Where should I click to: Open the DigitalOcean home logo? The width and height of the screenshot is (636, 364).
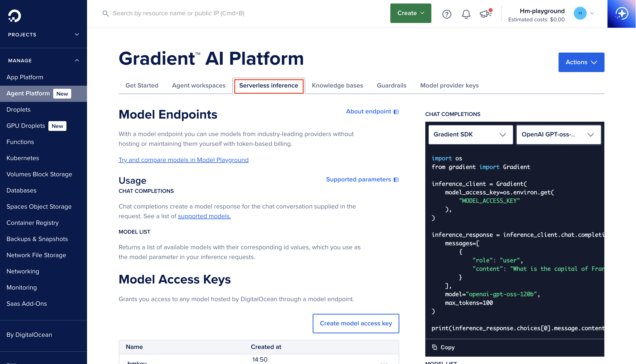coord(14,17)
